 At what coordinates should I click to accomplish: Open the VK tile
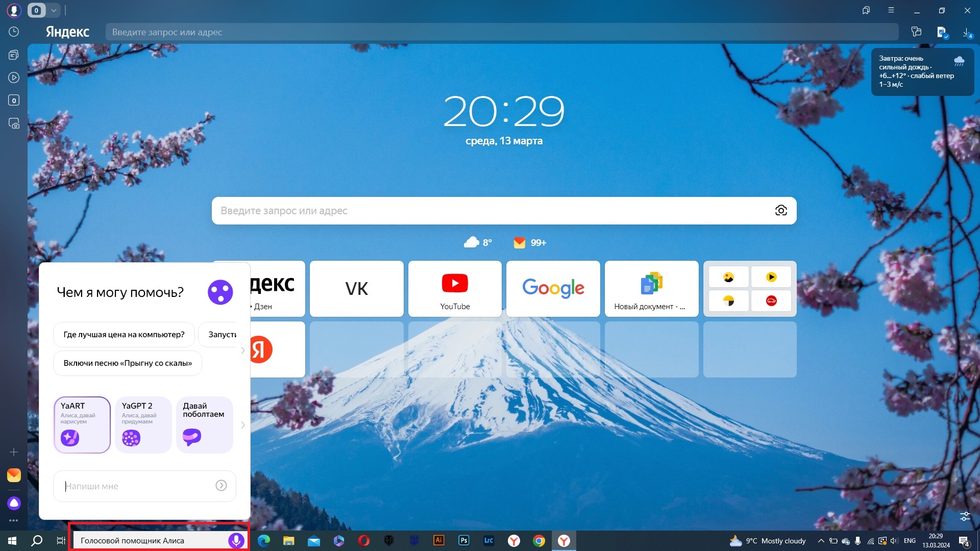coord(356,289)
